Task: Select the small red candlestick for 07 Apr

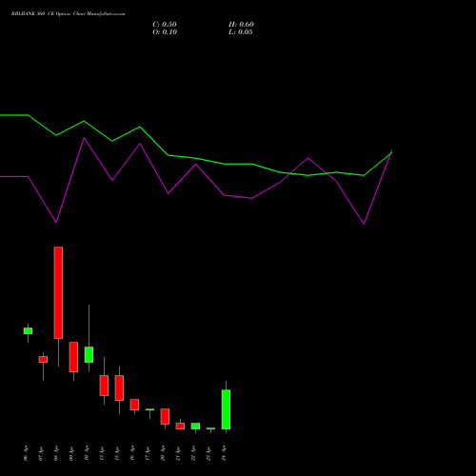Action: point(43,359)
